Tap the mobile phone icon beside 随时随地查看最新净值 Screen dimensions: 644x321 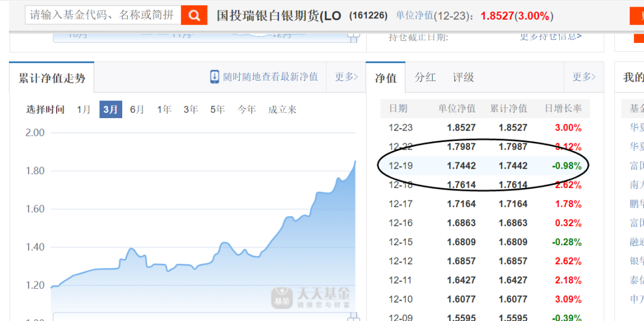point(215,77)
